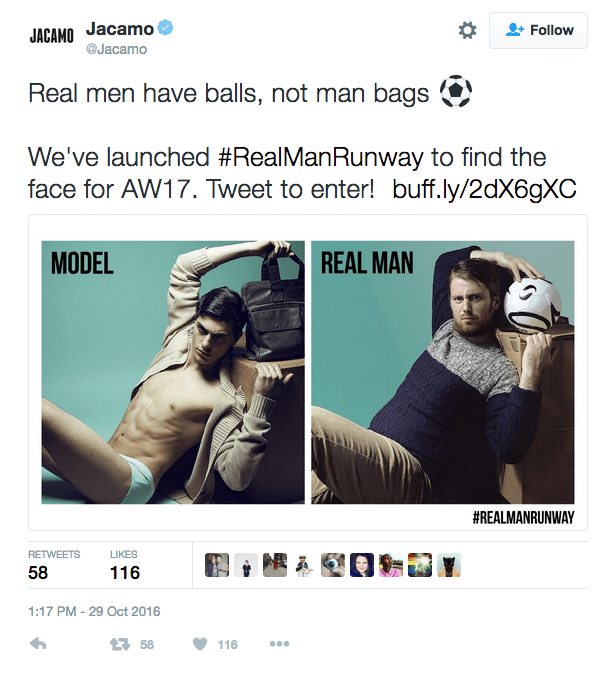Click the tweet timestamp 1:17 PM
Image resolution: width=612 pixels, height=676 pixels.
pos(94,611)
